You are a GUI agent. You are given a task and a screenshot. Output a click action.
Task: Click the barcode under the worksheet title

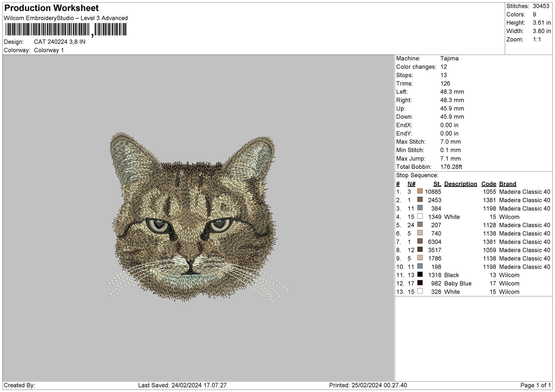pyautogui.click(x=65, y=30)
